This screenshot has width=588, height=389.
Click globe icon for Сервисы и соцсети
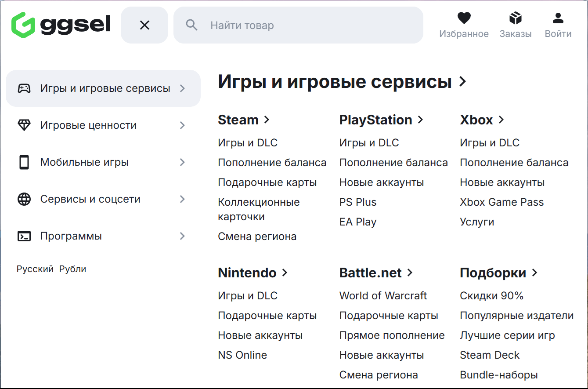(x=24, y=199)
